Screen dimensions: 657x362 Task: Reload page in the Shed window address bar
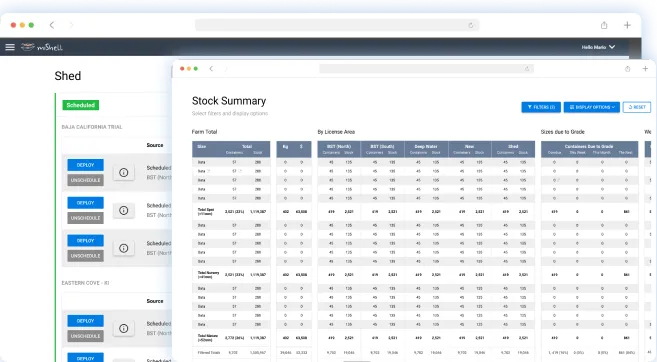click(471, 25)
